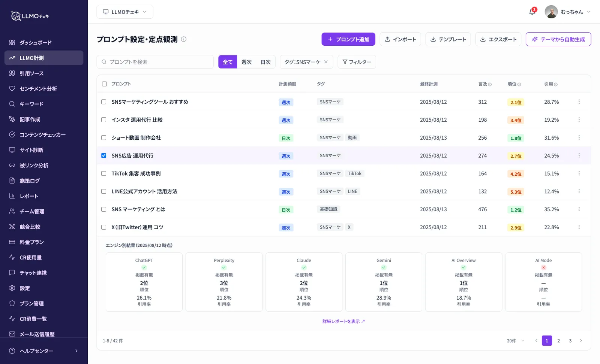This screenshot has width=600, height=364.
Task: Click the Gemini engine result card
Action: coord(384,282)
